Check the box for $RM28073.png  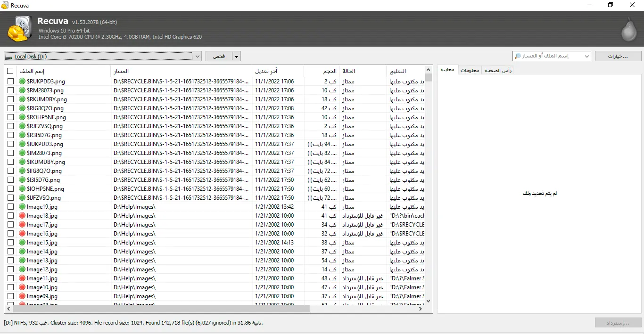pyautogui.click(x=10, y=90)
